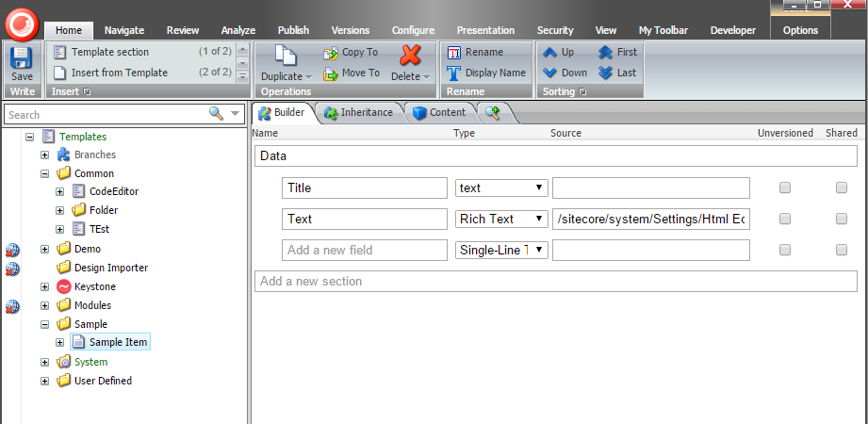Switch to the Inheritance tab
868x424 pixels.
(x=358, y=112)
